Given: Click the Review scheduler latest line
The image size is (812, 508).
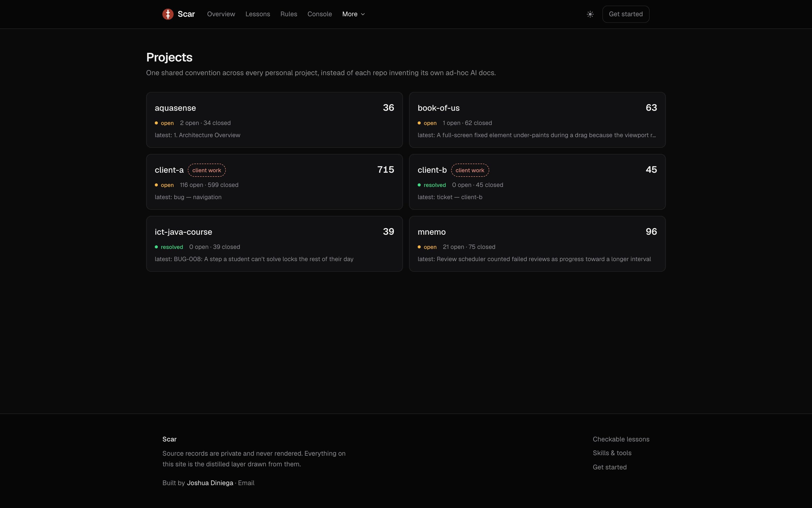Looking at the screenshot, I should click(x=534, y=259).
